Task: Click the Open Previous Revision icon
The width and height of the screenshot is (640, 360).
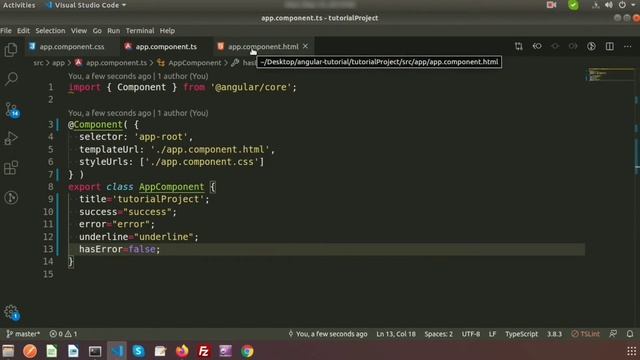Action: tap(537, 47)
